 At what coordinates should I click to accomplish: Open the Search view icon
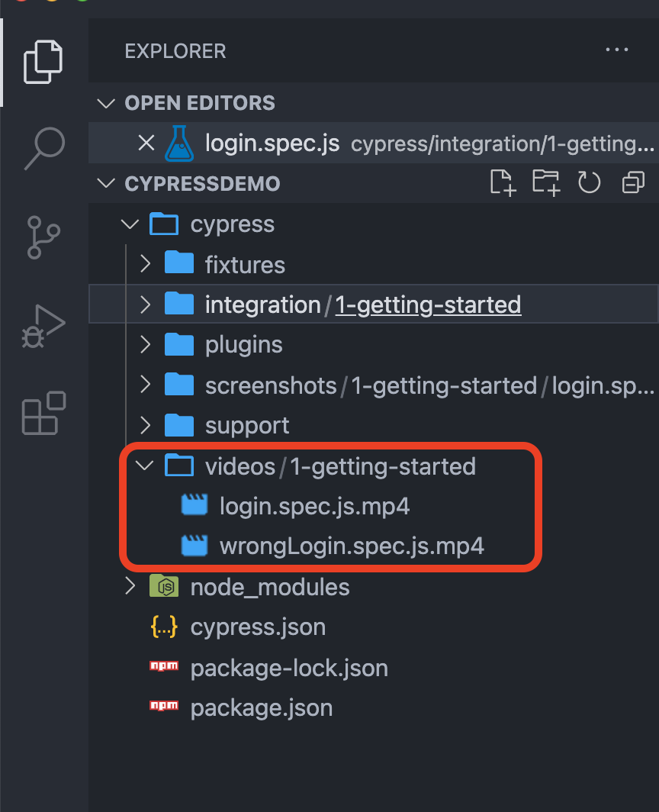click(x=44, y=147)
